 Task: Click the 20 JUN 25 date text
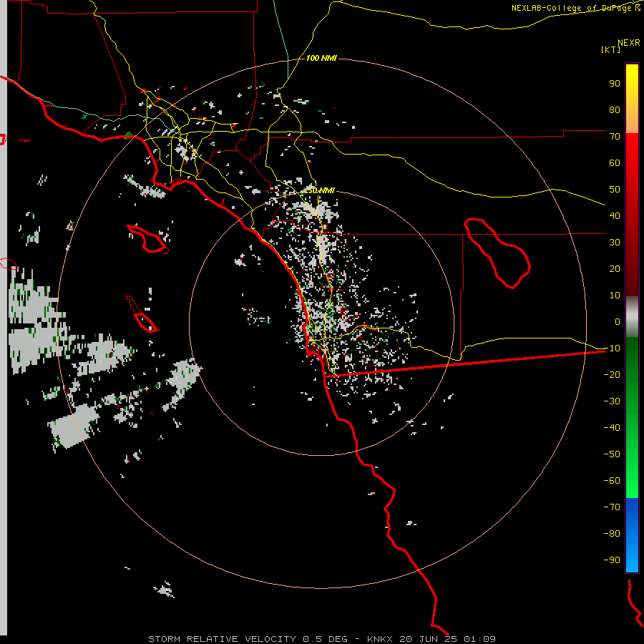pos(428,639)
